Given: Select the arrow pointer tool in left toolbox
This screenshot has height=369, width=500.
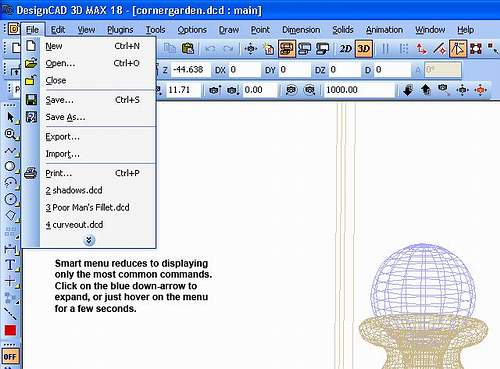Looking at the screenshot, I should (x=10, y=117).
